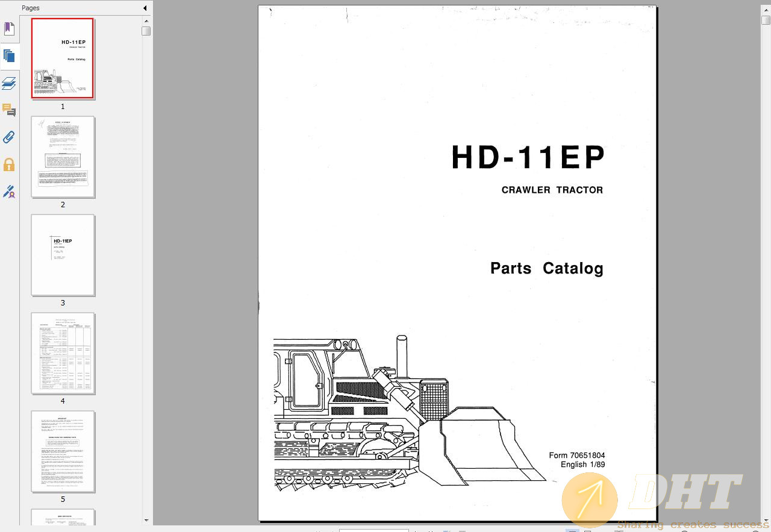
Task: Click page label "4" under thumbnail
Action: [x=63, y=401]
